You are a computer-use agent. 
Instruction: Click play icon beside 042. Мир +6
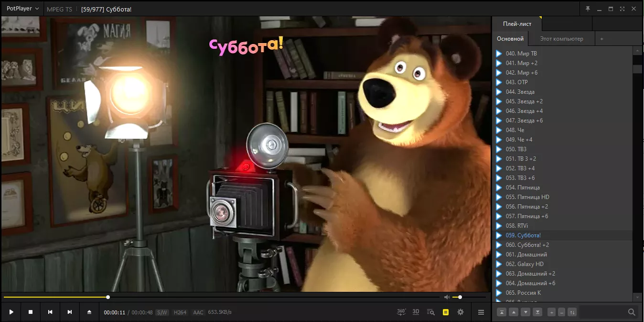click(499, 73)
